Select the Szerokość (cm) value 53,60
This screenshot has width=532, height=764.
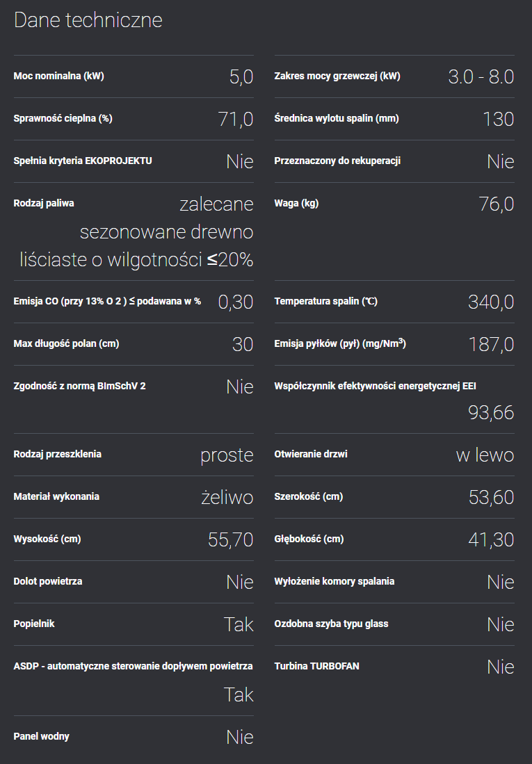[x=491, y=498]
